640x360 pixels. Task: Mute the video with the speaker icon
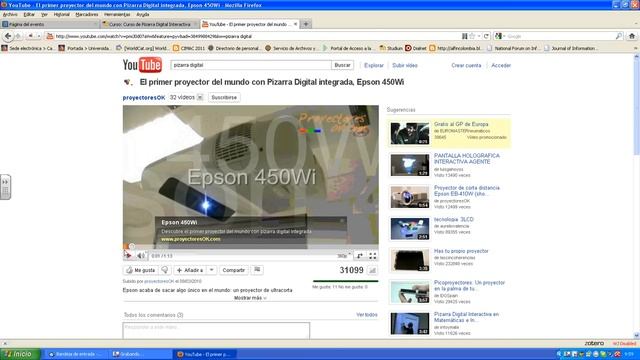click(x=141, y=256)
